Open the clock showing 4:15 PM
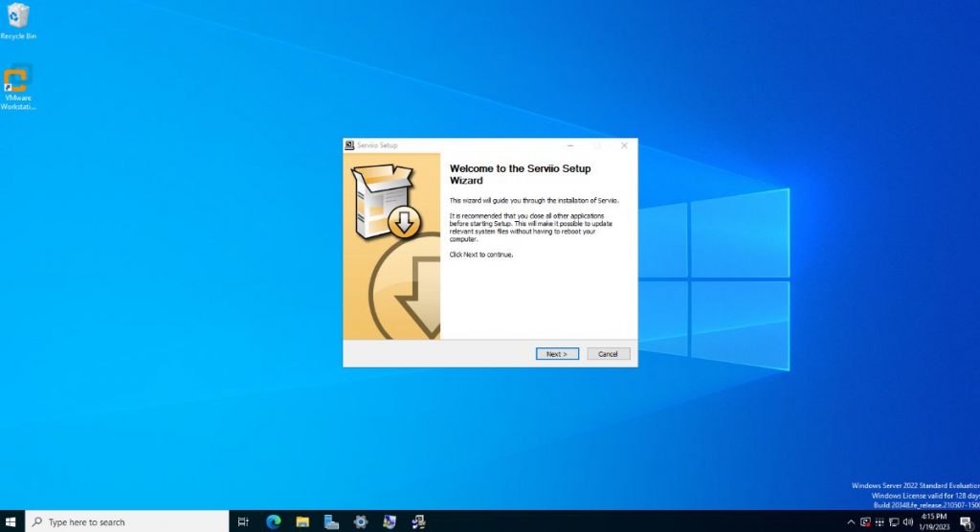The image size is (980, 532). coord(934,521)
